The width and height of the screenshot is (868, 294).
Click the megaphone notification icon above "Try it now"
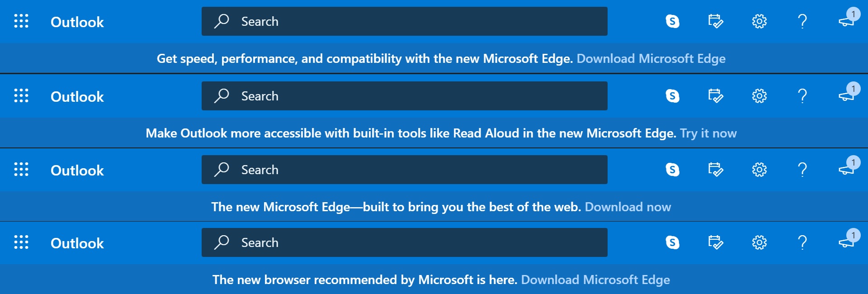[x=847, y=95]
